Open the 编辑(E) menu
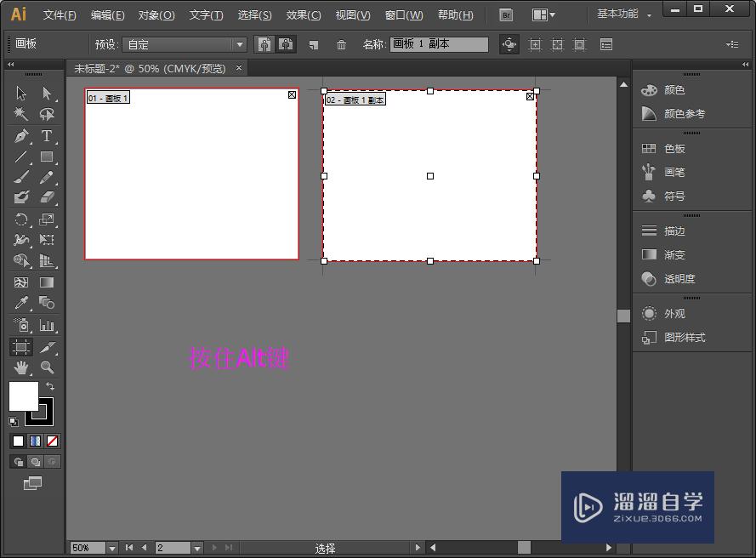The image size is (756, 558). 107,15
